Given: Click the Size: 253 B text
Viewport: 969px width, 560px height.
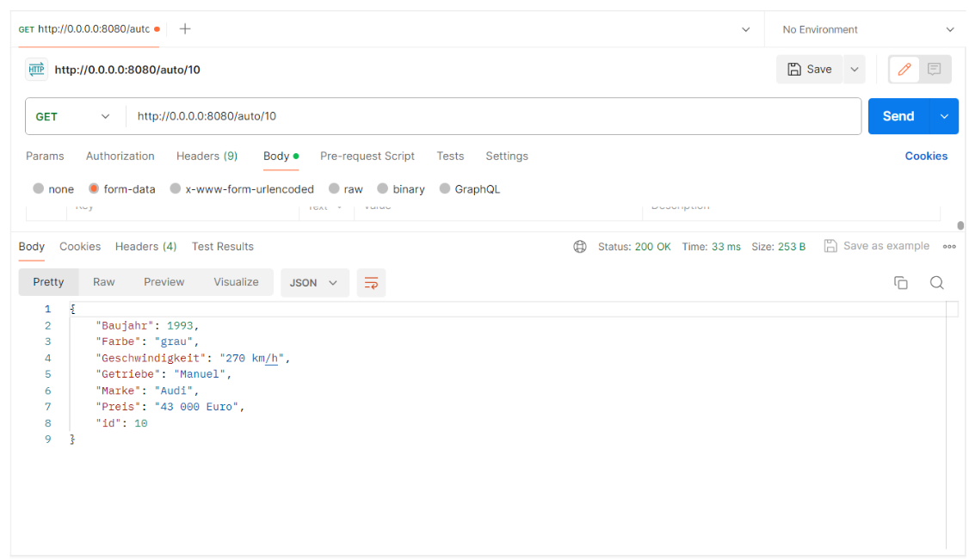Looking at the screenshot, I should 779,247.
